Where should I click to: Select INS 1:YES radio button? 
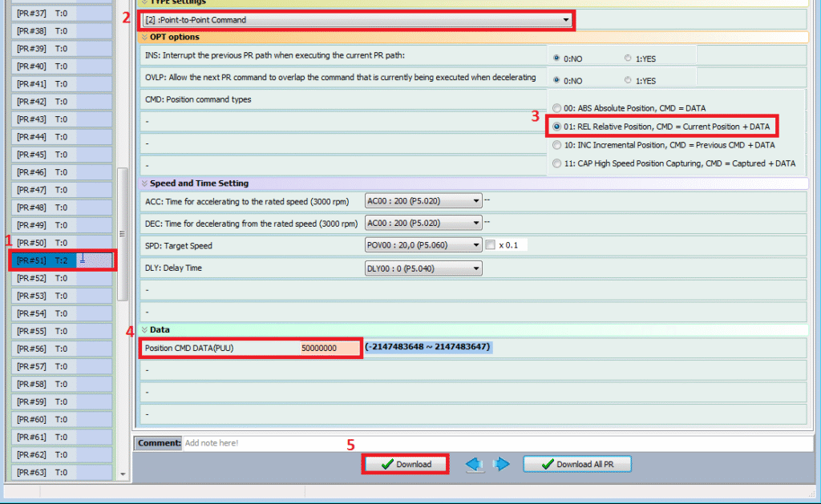coord(628,58)
